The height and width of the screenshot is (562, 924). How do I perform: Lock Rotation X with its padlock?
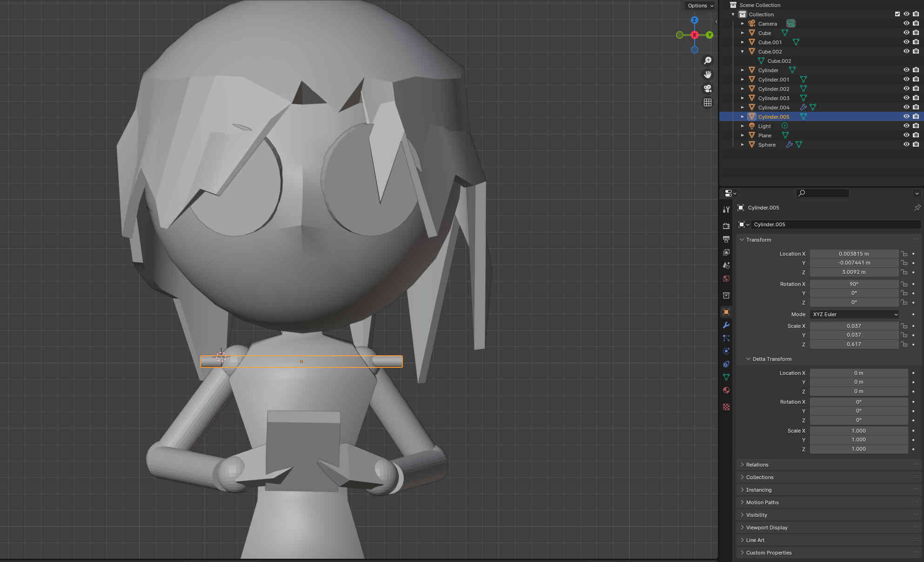click(904, 284)
